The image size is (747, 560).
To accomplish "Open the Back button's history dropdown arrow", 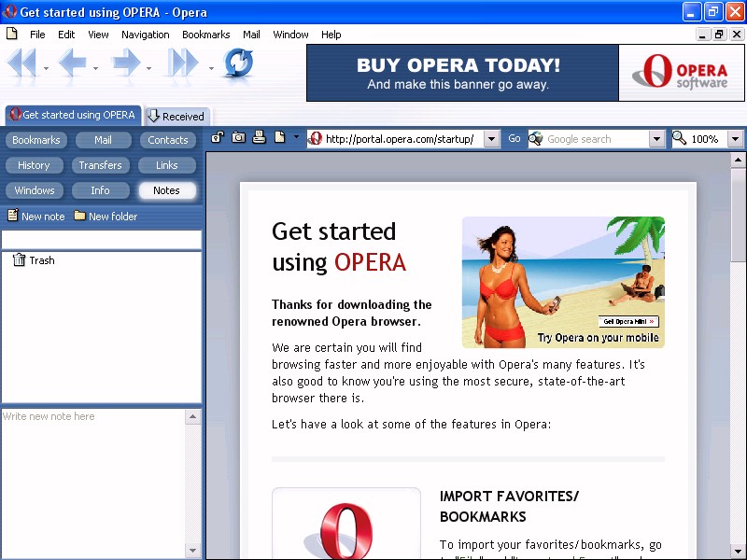I will point(95,68).
